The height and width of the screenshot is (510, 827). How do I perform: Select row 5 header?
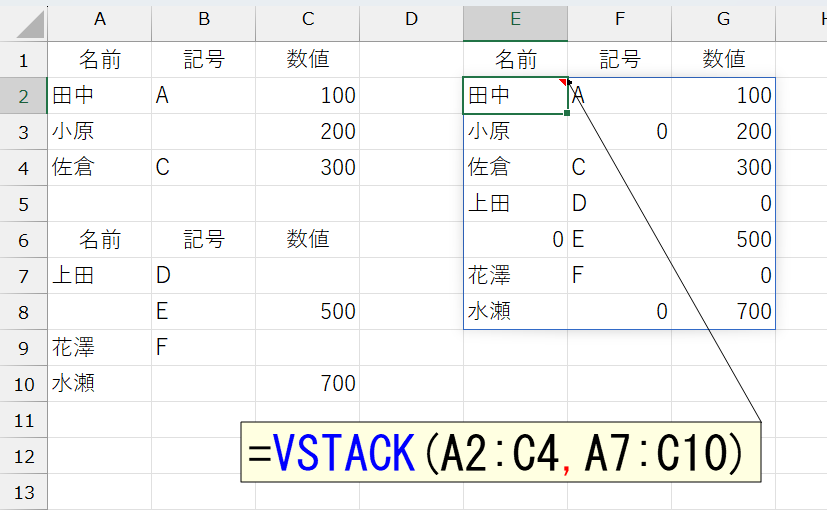23,204
